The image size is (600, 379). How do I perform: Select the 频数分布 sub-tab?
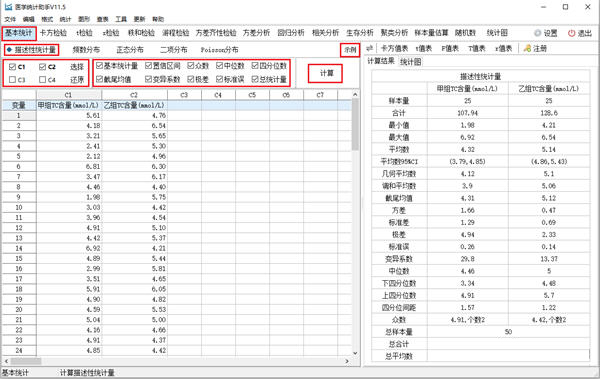pyautogui.click(x=86, y=50)
